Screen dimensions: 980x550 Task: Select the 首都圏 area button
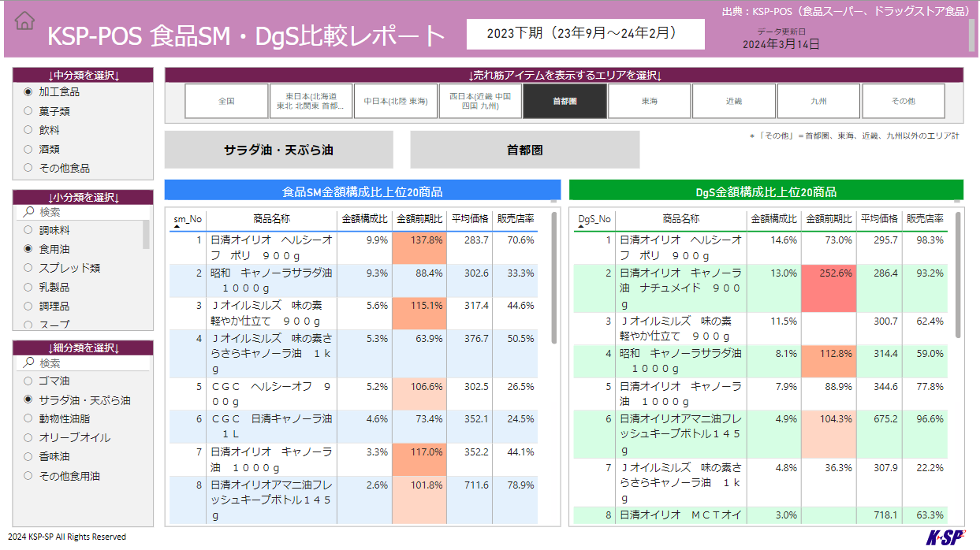click(x=565, y=101)
